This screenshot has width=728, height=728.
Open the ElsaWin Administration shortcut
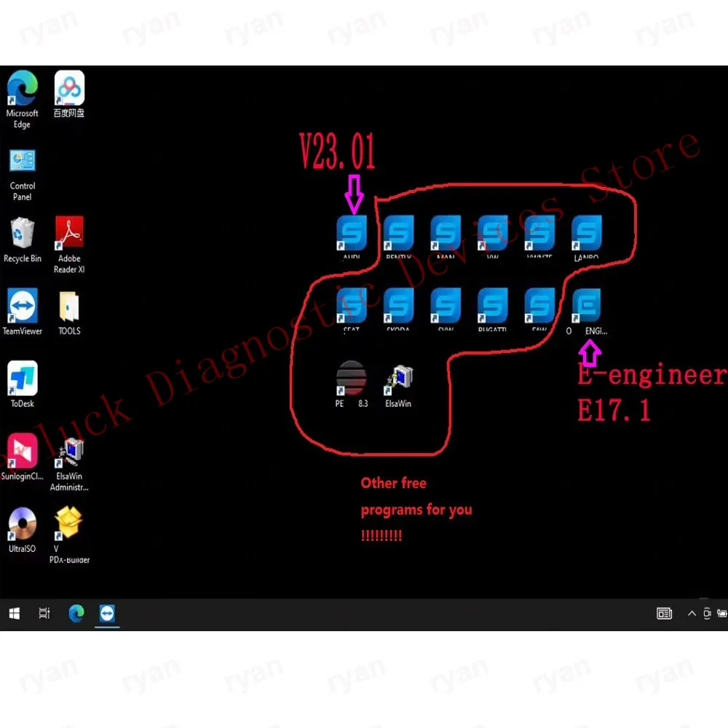pos(69,464)
